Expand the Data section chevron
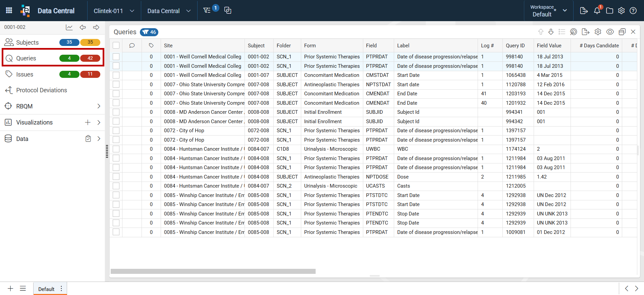The image size is (644, 295). [x=99, y=139]
